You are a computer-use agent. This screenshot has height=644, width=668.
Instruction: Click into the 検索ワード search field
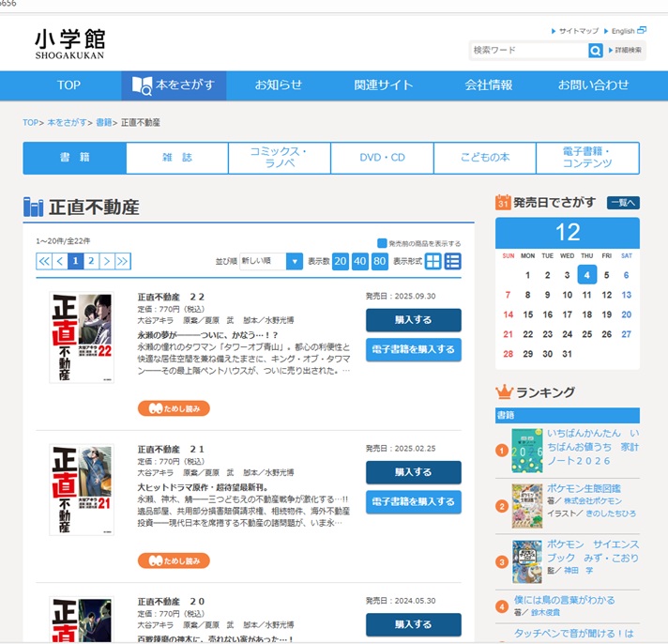[528, 51]
